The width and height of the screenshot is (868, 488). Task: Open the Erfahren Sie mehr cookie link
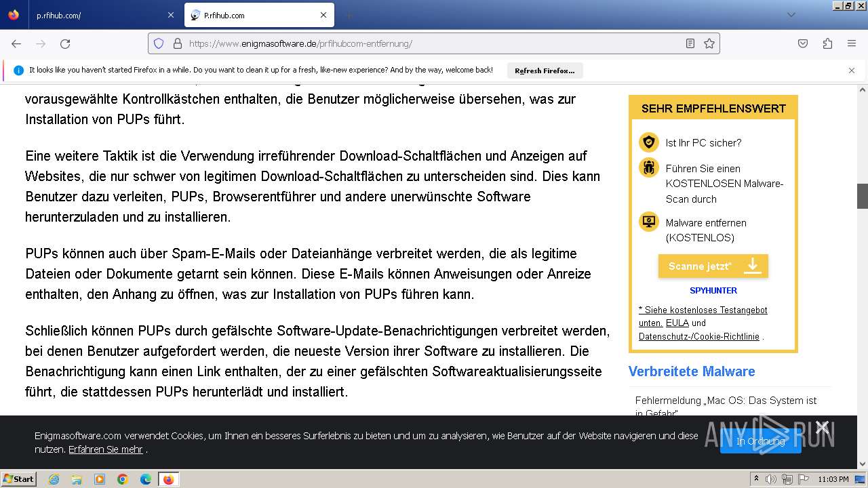pos(106,449)
